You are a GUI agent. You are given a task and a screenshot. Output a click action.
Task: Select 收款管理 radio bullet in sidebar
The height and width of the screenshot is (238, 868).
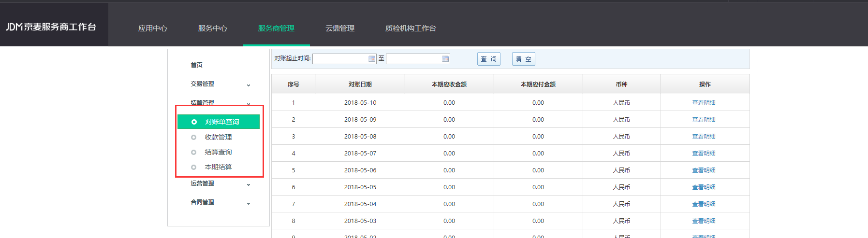pos(194,137)
